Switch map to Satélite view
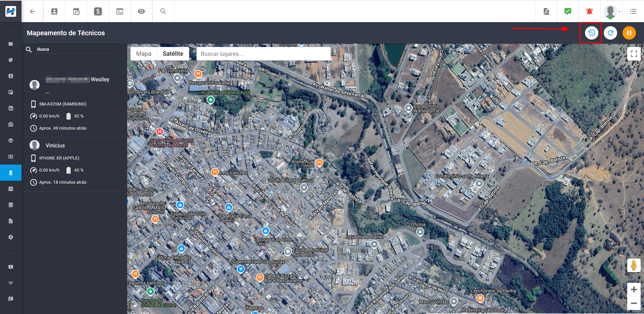644x314 pixels. coord(173,54)
